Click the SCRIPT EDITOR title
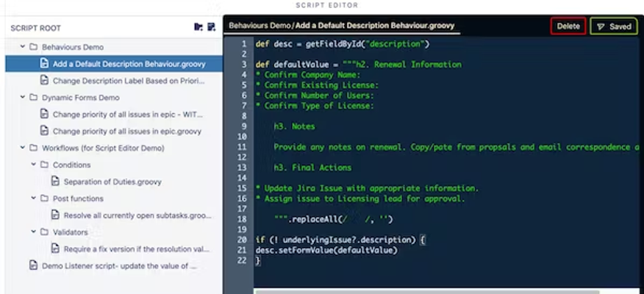644x294 pixels. coord(327,5)
